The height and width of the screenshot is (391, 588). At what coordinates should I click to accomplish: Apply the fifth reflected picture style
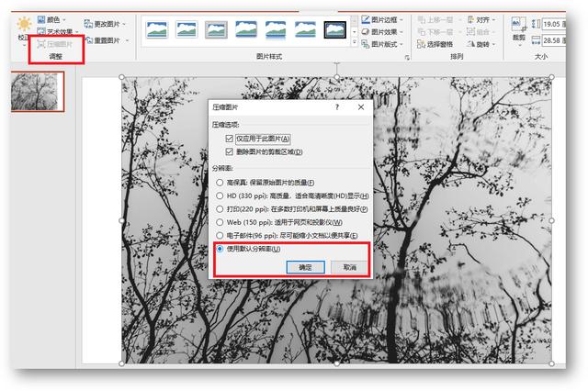click(276, 30)
